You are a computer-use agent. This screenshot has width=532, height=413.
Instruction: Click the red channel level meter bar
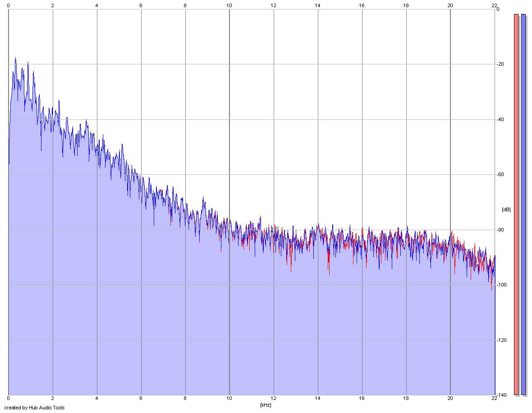[x=516, y=204]
